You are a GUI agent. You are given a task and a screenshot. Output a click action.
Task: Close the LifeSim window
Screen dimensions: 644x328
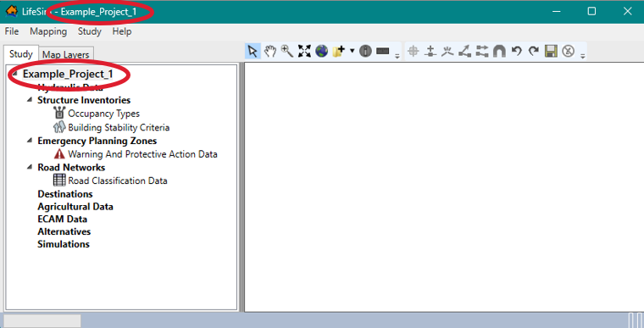627,11
